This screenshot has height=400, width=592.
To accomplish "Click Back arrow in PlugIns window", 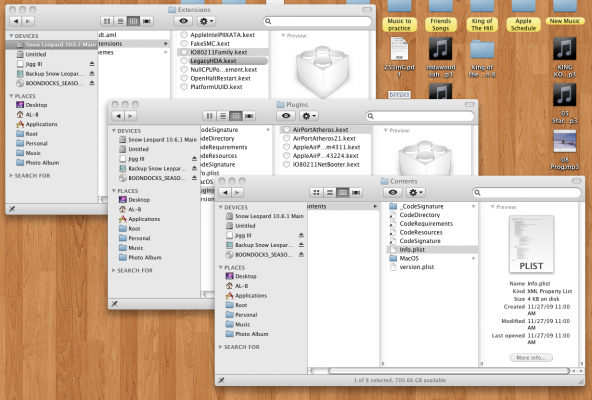I will [x=119, y=116].
